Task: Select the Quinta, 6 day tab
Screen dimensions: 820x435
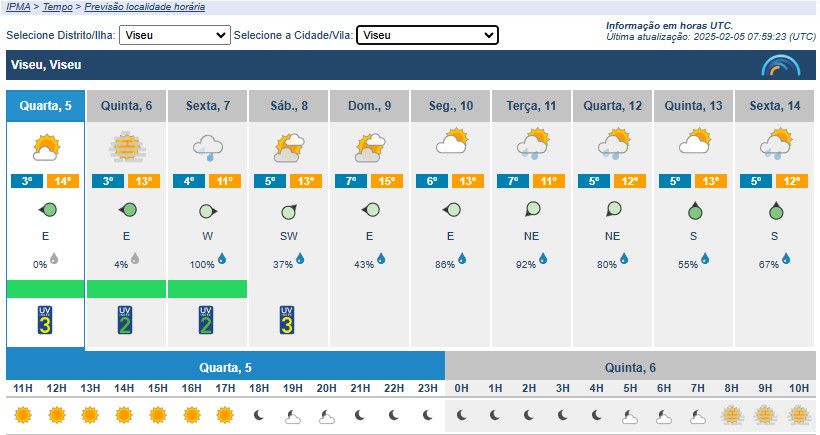Action: point(127,106)
